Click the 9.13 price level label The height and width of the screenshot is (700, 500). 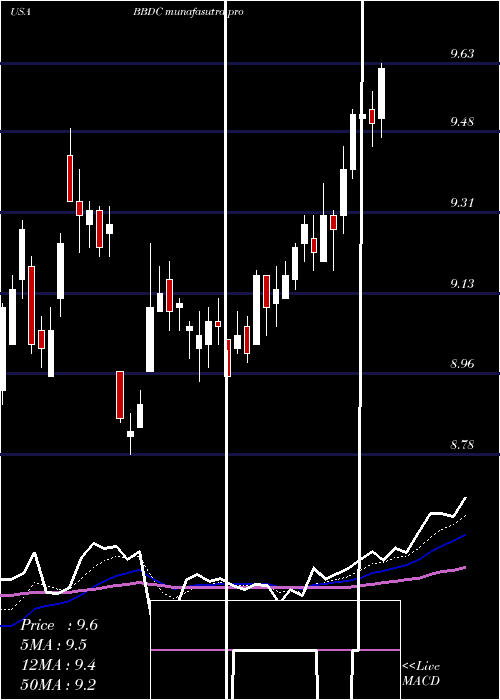(462, 283)
